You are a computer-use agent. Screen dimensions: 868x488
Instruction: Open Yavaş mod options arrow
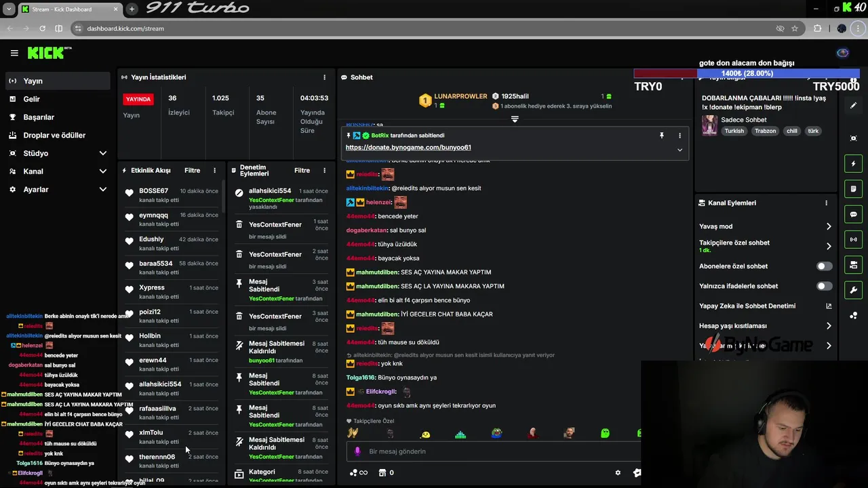coord(829,226)
